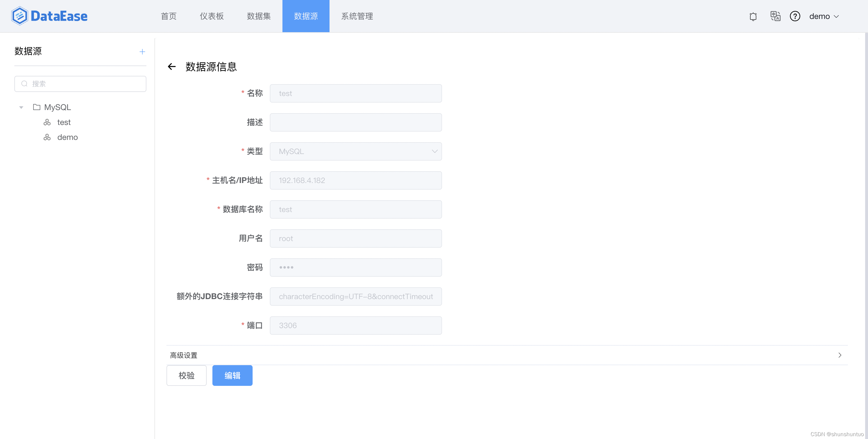
Task: Click the 校验 button
Action: (x=186, y=375)
